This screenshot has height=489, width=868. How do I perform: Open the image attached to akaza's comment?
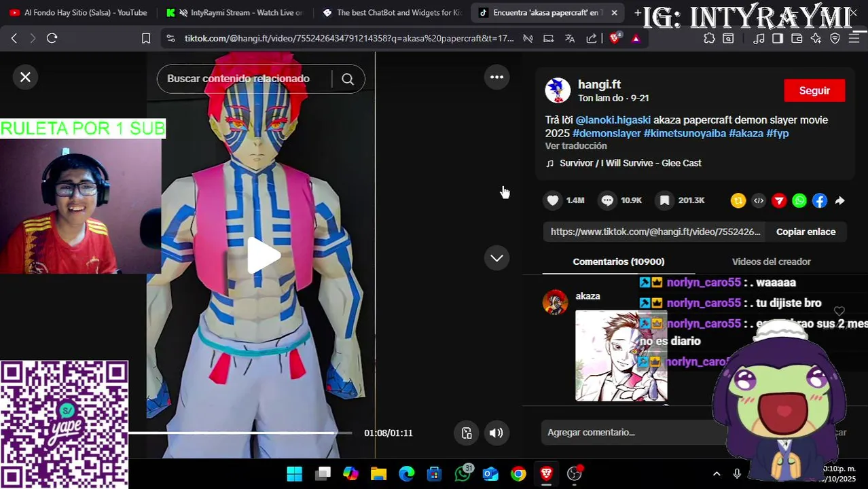tap(621, 356)
